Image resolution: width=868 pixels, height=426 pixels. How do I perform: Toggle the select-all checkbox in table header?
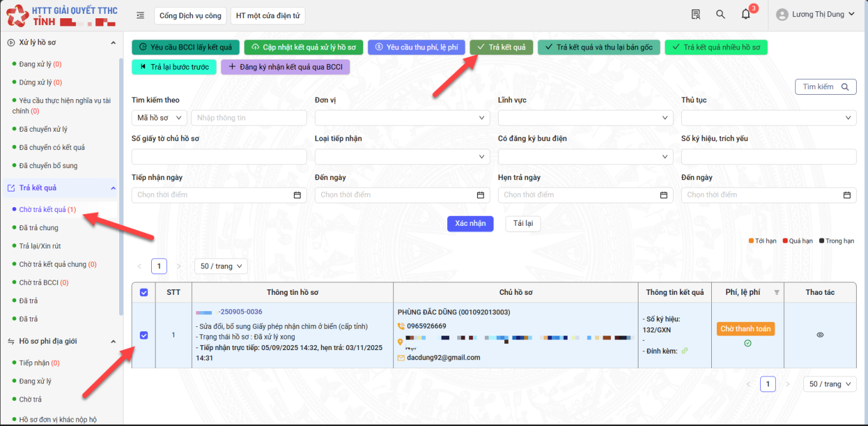pos(144,292)
